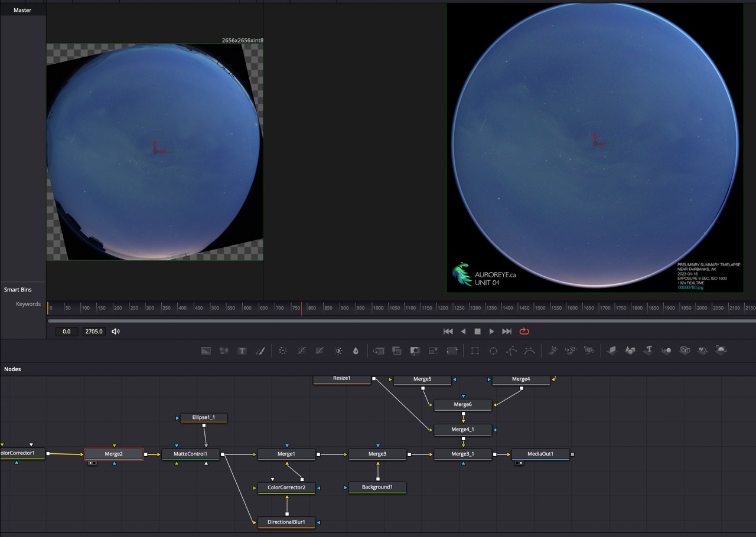Select the Background1 node
Viewport: 756px width, 537px height.
pyautogui.click(x=377, y=487)
